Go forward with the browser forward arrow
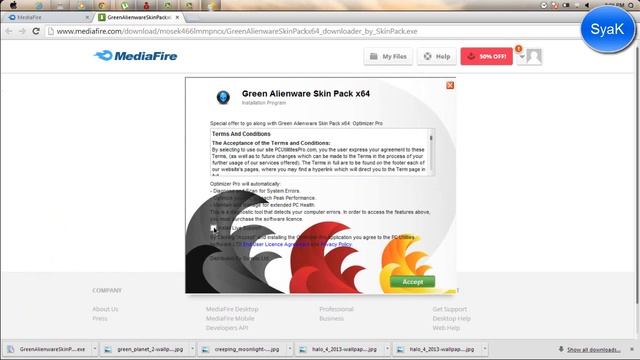The height and width of the screenshot is (360, 640). point(22,31)
